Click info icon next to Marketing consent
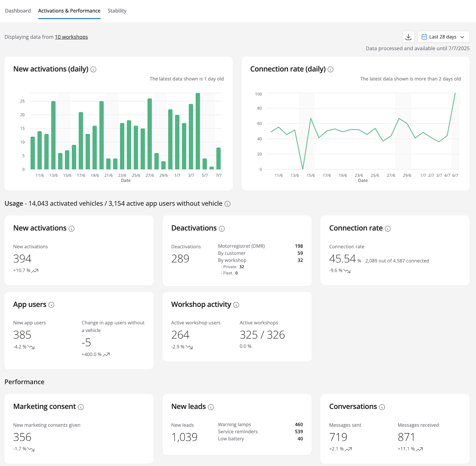This screenshot has width=476, height=466. (x=81, y=407)
